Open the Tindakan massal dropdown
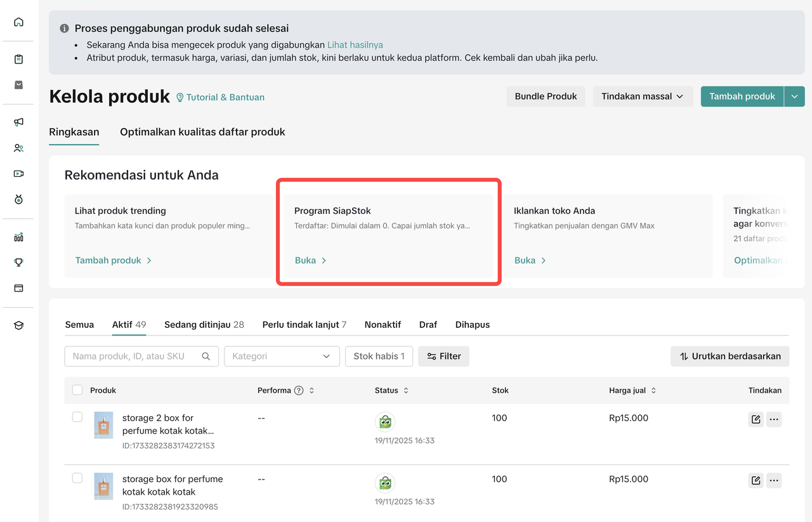Screen dimensions: 812x522 [642, 96]
